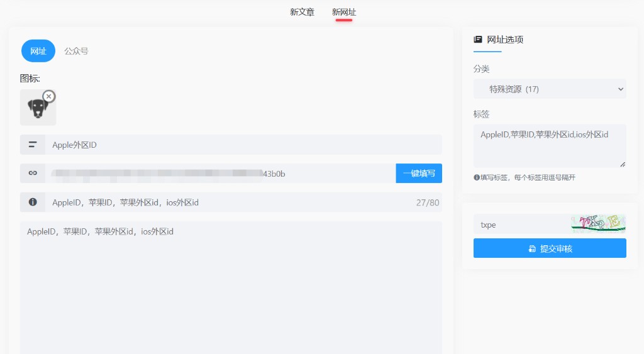Submit with the 提交审核 button
Viewport: 644px width, 354px height.
550,248
